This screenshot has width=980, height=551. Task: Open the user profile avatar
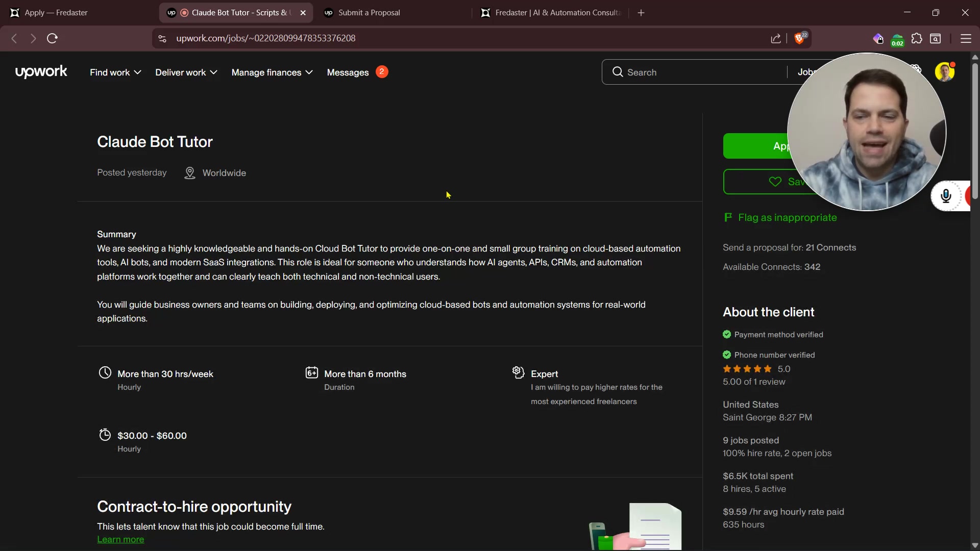tap(944, 72)
